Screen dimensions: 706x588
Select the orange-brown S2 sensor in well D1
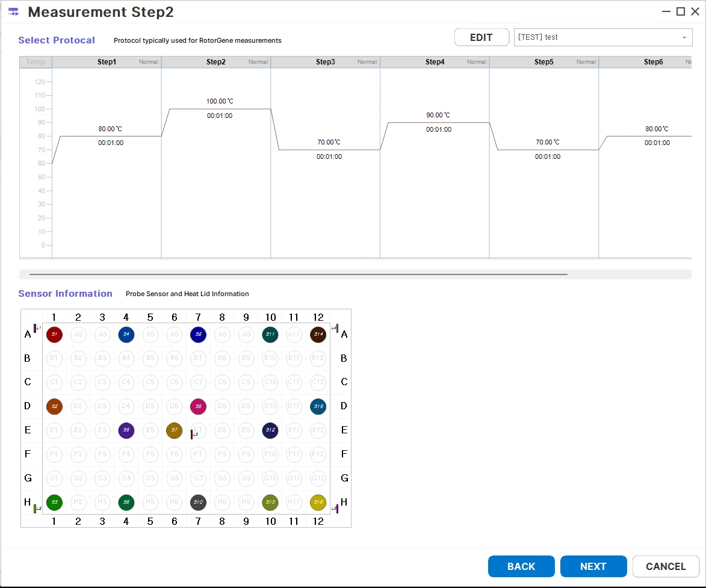(55, 406)
